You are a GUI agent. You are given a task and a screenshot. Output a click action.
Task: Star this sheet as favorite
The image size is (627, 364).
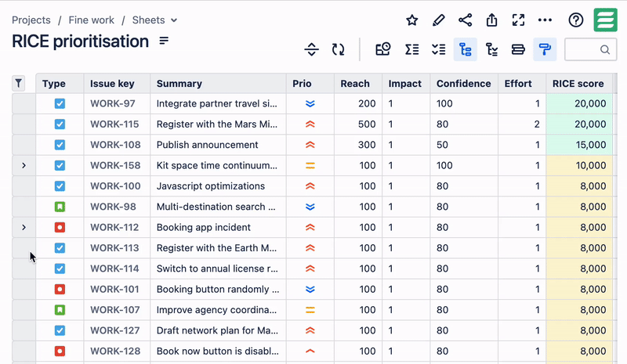(412, 20)
